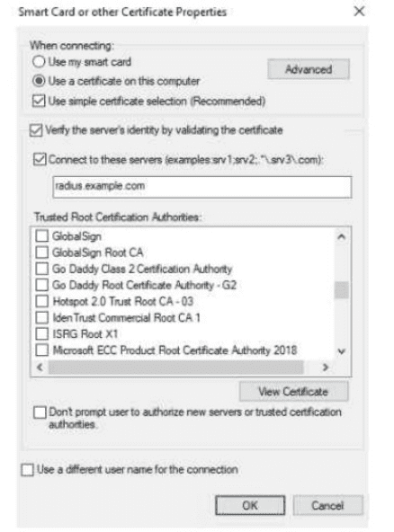This screenshot has height=532, width=394.
Task: Click the list scroll down arrow
Action: click(x=342, y=351)
